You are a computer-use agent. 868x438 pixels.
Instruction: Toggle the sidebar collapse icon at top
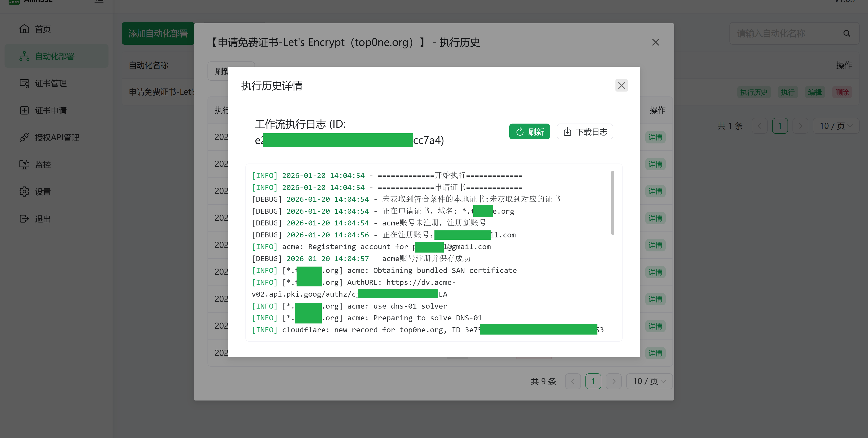click(99, 1)
